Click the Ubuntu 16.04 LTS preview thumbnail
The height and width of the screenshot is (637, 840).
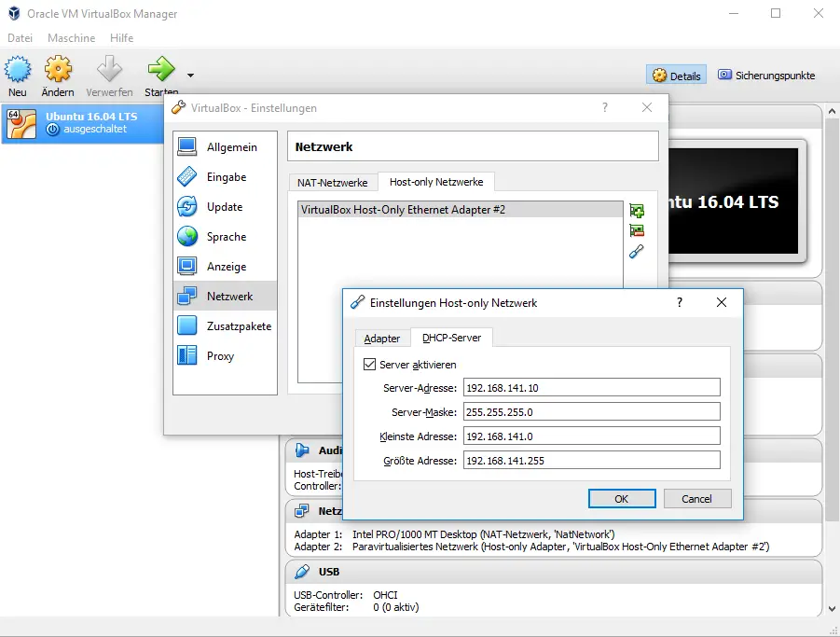pos(734,201)
